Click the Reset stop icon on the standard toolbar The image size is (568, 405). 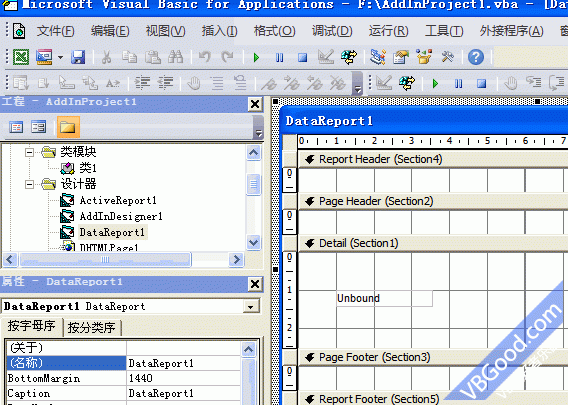pyautogui.click(x=302, y=57)
